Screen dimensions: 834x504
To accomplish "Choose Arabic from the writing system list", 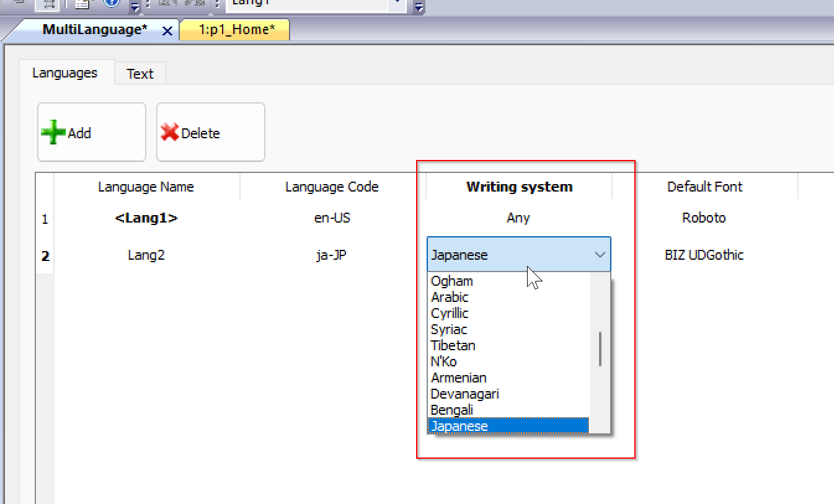I will click(508, 297).
